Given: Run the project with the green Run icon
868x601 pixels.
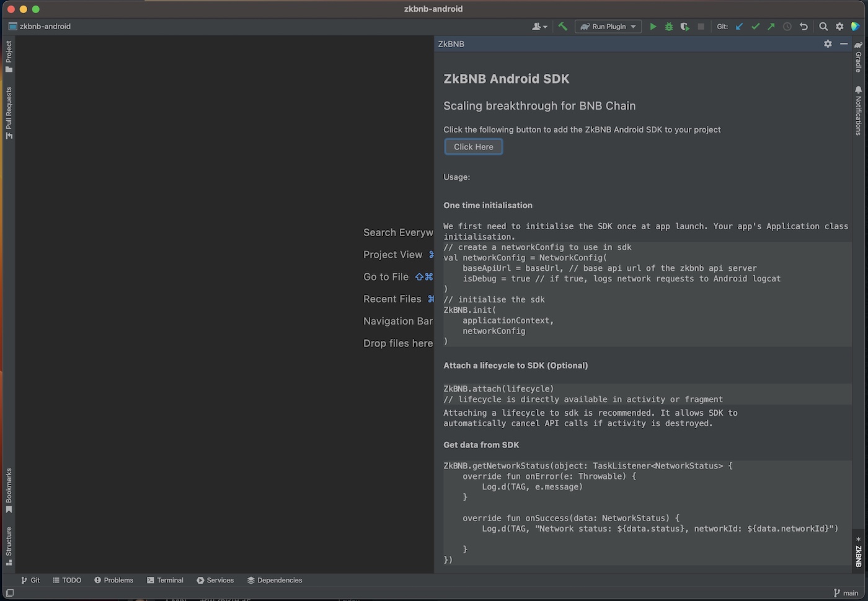Looking at the screenshot, I should (x=653, y=26).
